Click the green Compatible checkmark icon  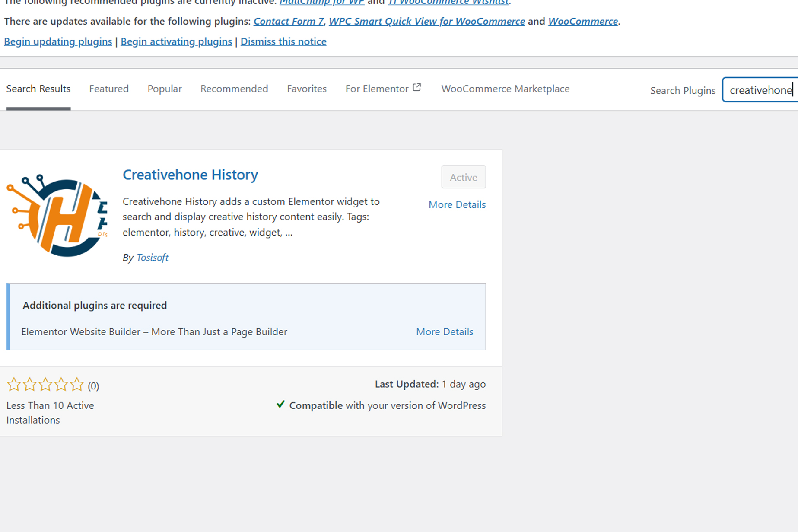pos(280,405)
